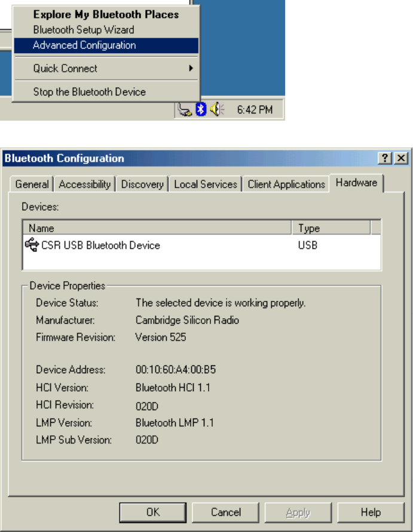Click the volume speaker tray icon
The width and height of the screenshot is (413, 532).
217,110
